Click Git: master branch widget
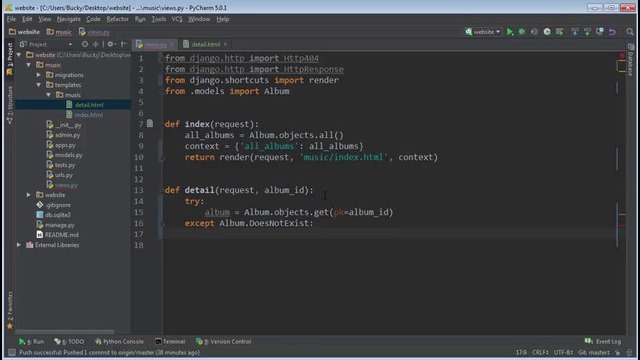The width and height of the screenshot is (640, 360). click(594, 352)
